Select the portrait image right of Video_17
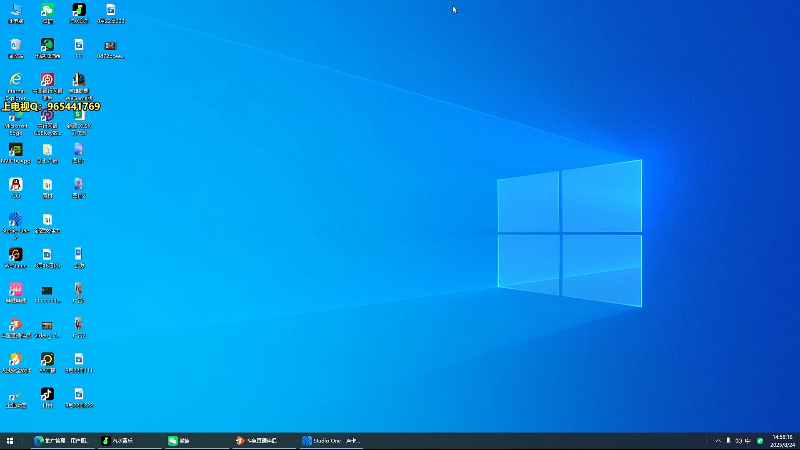 (x=79, y=328)
